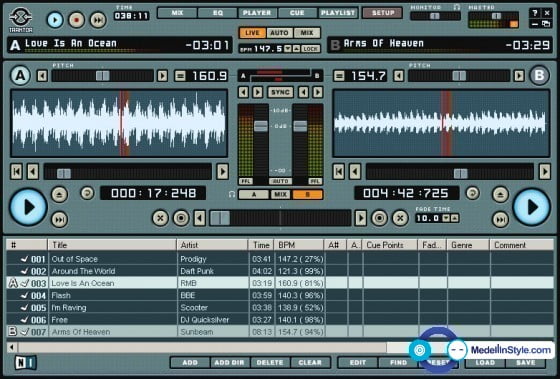Click the large play button on Deck B

tap(531, 207)
